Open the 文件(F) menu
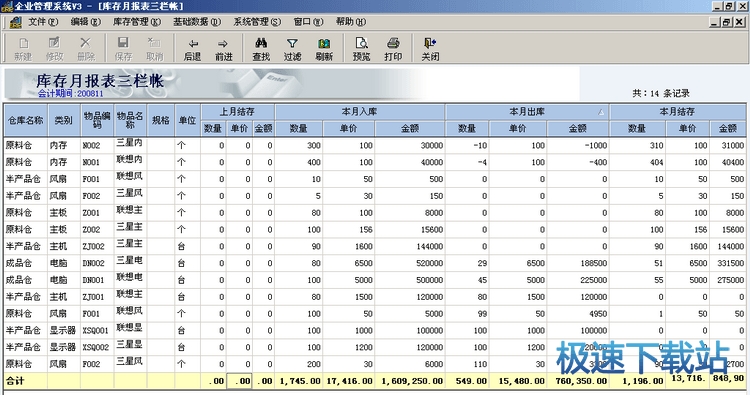The height and width of the screenshot is (395, 750). (43, 22)
